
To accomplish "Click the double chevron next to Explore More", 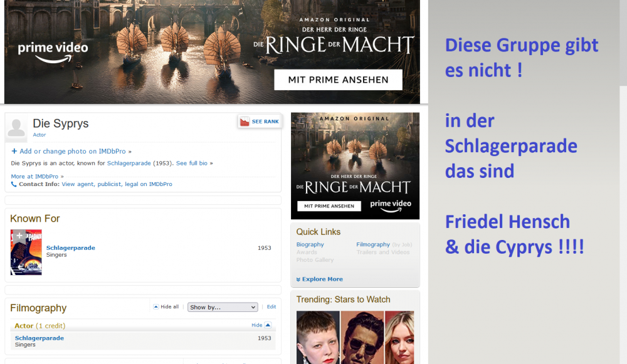I will click(x=298, y=279).
